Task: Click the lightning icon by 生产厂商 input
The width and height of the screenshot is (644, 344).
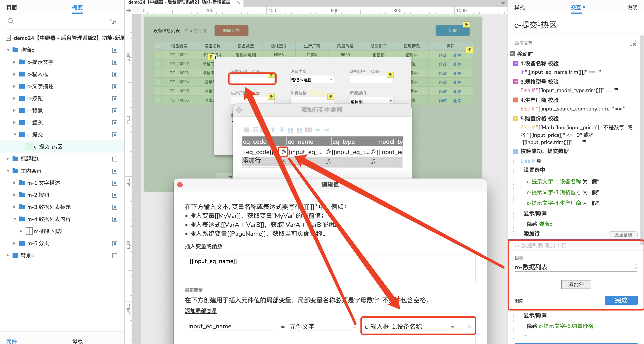Action: coord(271,96)
